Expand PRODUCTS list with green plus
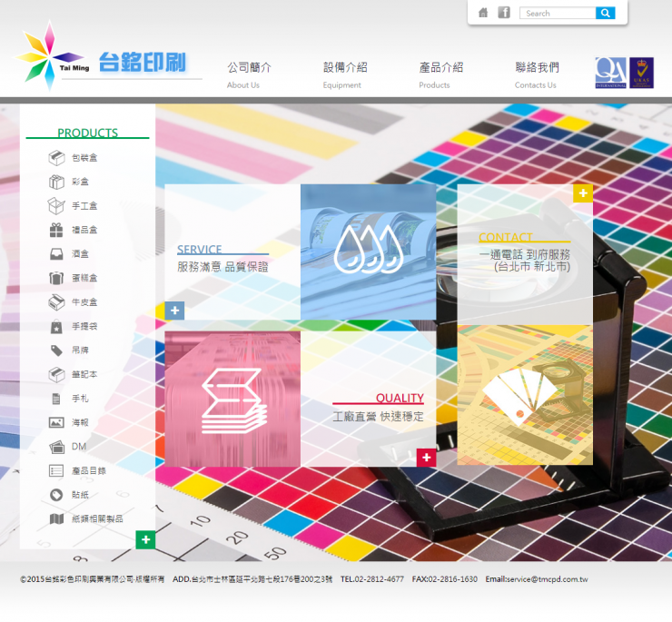Viewport: 672px width, 622px height. coord(145,540)
